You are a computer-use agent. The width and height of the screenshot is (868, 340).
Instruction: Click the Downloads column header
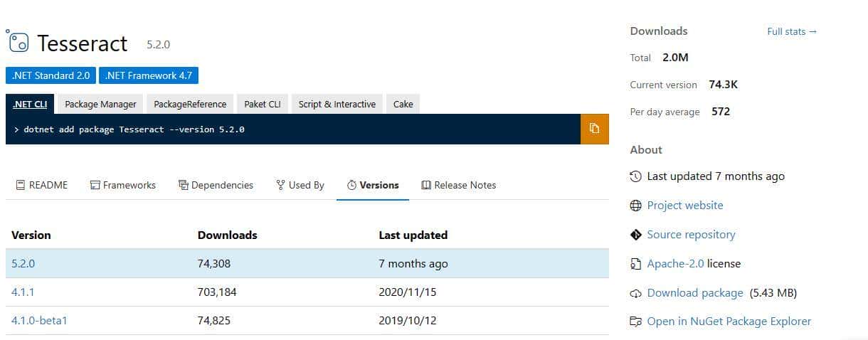228,235
